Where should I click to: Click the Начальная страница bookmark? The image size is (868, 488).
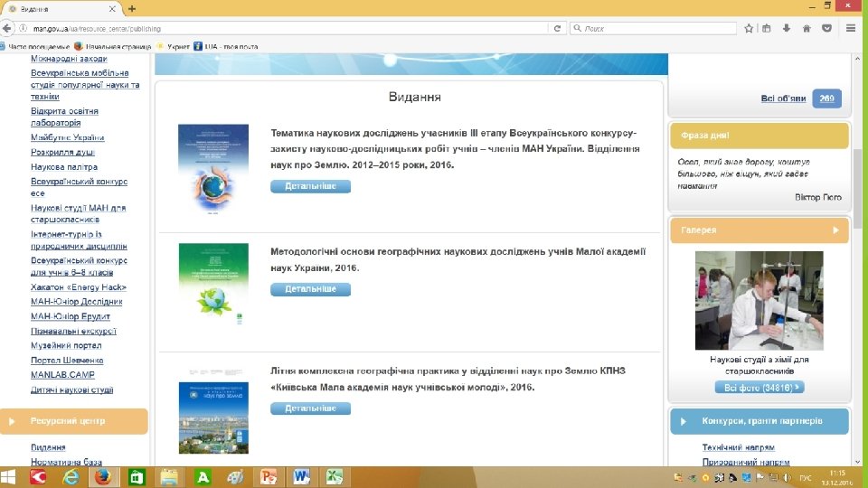point(112,46)
